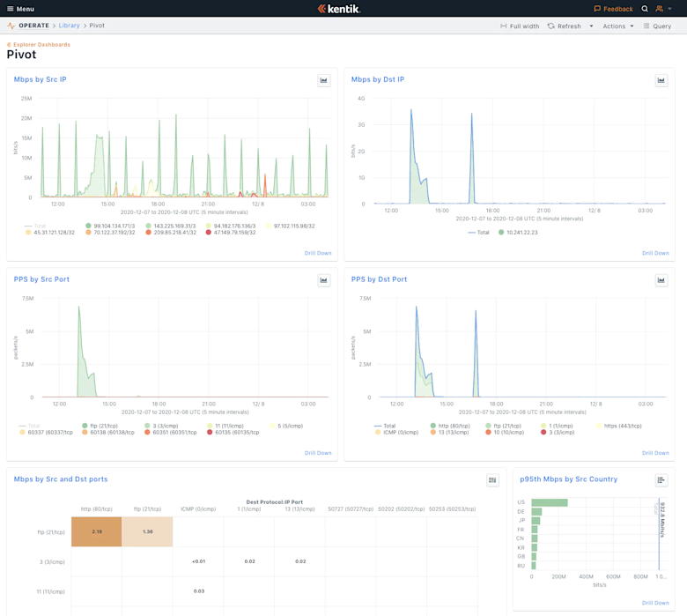The image size is (687, 616).
Task: Toggle Total series in Src IP legend
Action: (35, 226)
